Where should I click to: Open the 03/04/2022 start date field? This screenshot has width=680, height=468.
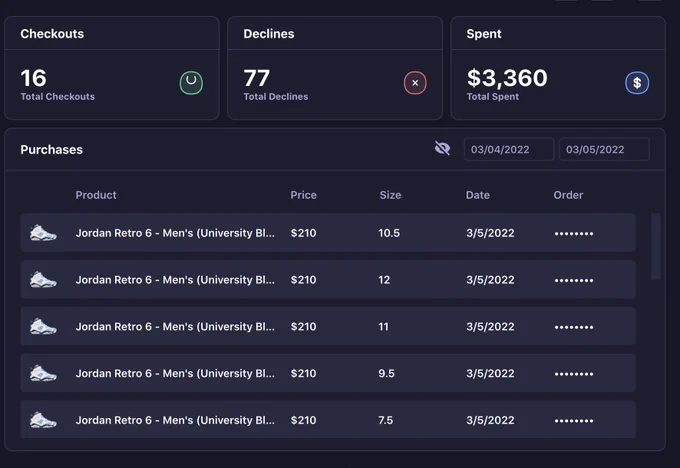point(509,150)
